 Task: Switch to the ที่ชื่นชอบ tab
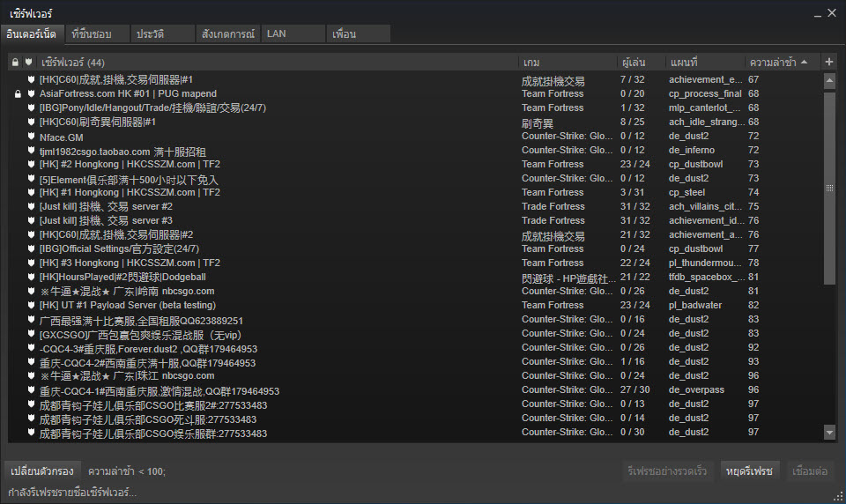97,34
